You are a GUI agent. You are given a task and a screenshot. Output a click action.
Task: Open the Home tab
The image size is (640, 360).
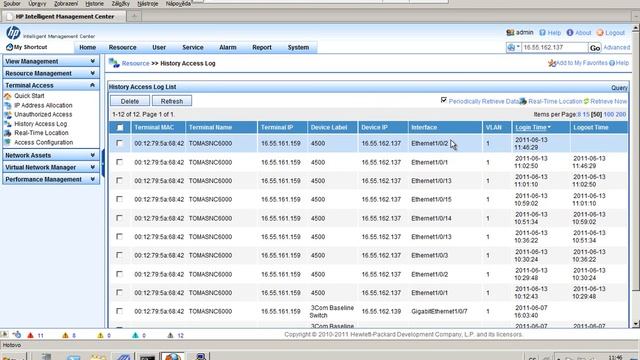(87, 47)
